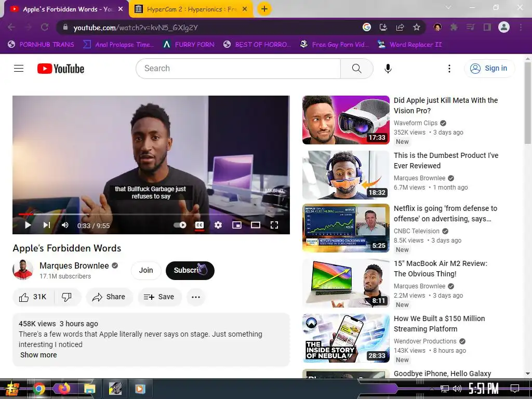Image resolution: width=532 pixels, height=399 pixels.
Task: Enable miniplayer mode
Action: coord(237,225)
